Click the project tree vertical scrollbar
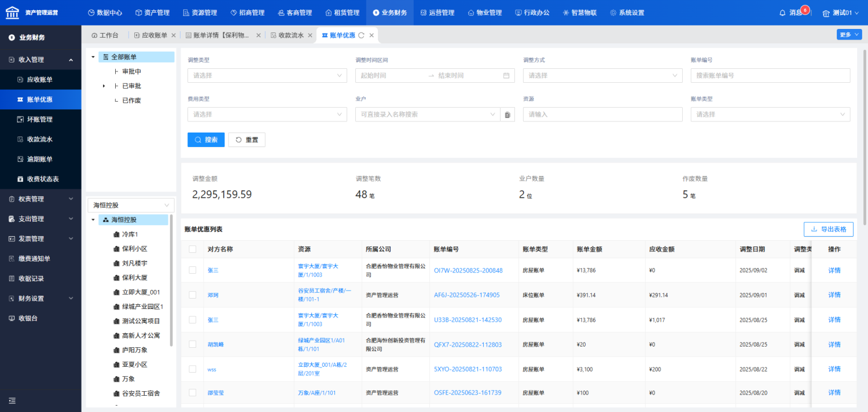The image size is (868, 412). tap(171, 281)
